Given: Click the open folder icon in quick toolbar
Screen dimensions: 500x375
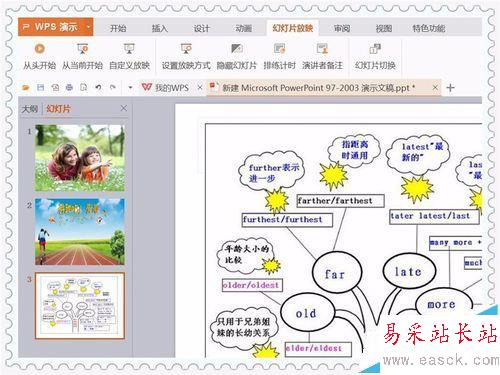Looking at the screenshot, I should (26, 88).
